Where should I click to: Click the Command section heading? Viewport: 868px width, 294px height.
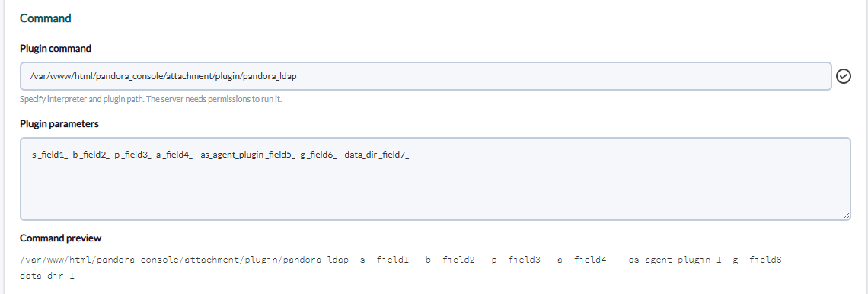coord(46,18)
